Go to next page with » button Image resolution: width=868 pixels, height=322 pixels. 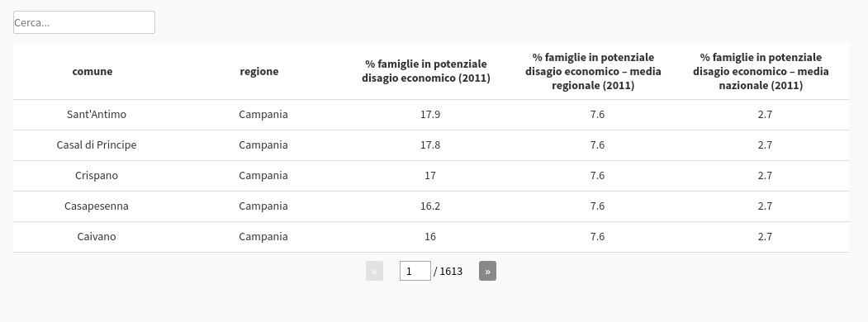487,271
